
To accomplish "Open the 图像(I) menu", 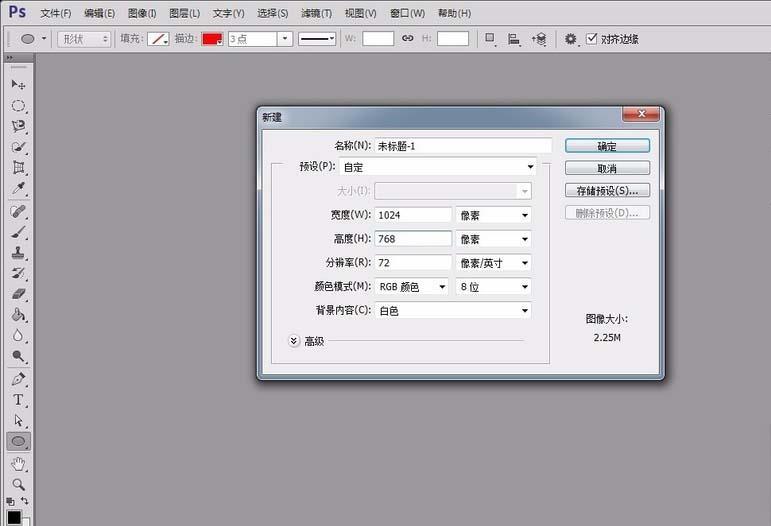I will click(x=142, y=13).
